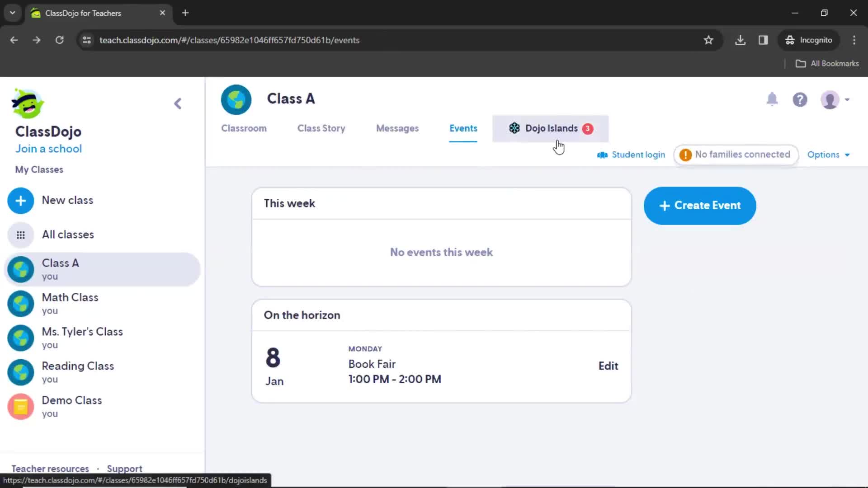The image size is (868, 488).
Task: View site information icon in address bar
Action: pyautogui.click(x=87, y=40)
